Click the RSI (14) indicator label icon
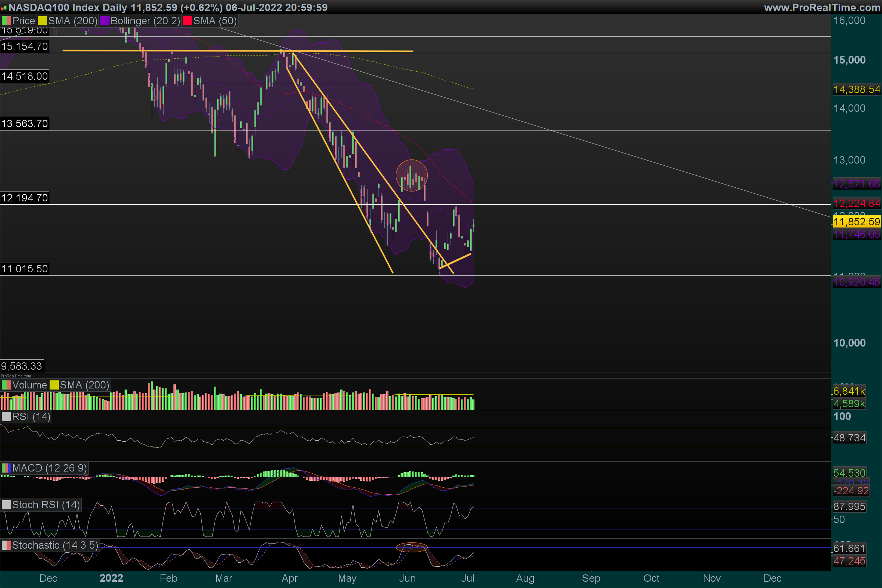Viewport: 882px width, 588px height. [x=6, y=417]
